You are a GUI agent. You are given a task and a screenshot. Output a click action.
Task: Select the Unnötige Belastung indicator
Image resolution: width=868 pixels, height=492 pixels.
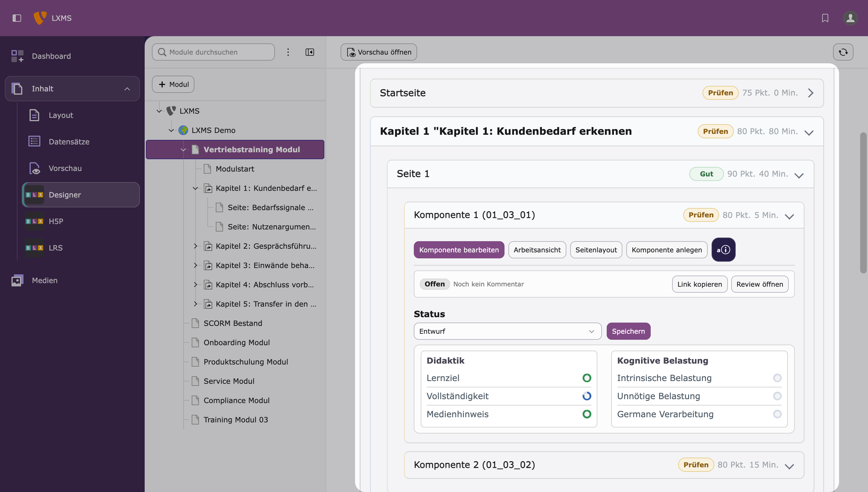(778, 396)
